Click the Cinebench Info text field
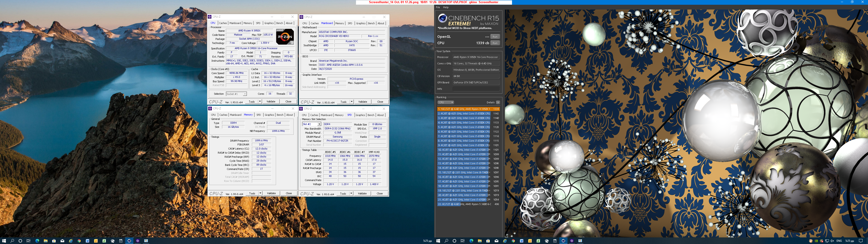Viewport: 868px width, 244px height. click(x=476, y=89)
